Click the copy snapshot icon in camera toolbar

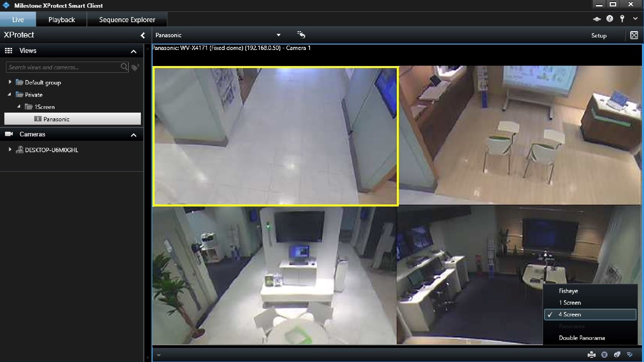tap(617, 355)
